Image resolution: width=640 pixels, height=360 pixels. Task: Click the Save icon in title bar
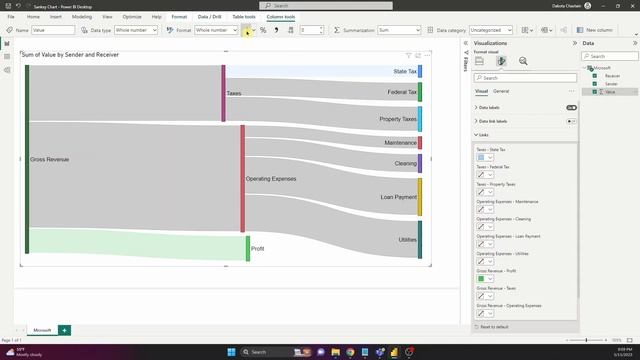[x=8, y=6]
